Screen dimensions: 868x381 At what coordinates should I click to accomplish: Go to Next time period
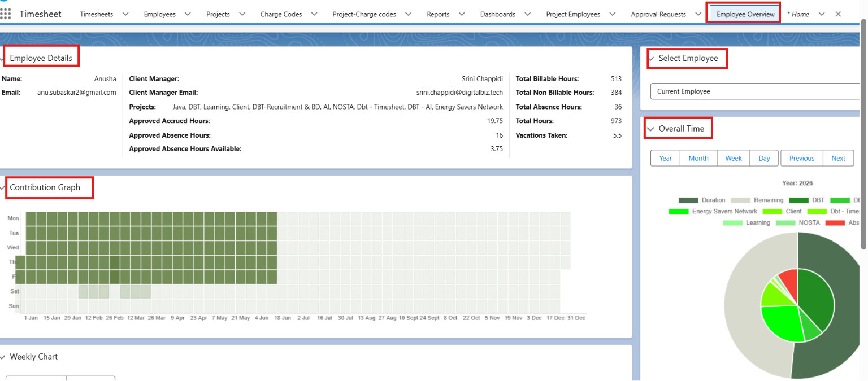coord(839,158)
